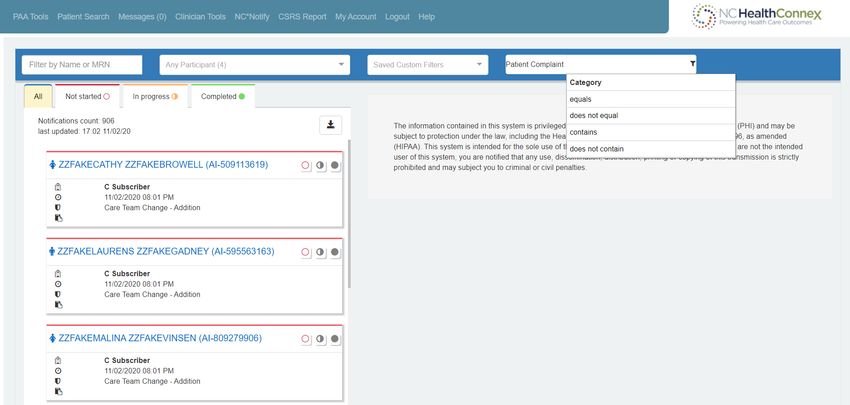The image size is (850, 405).
Task: Click the clock icon in ZZFAKELAURENS card
Action: click(x=58, y=284)
